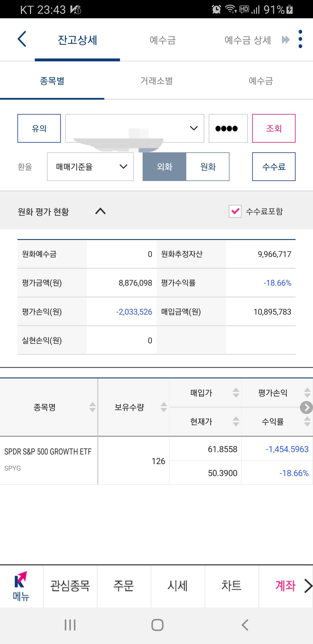
Task: Open the K 메뉴 main menu
Action: 21,586
